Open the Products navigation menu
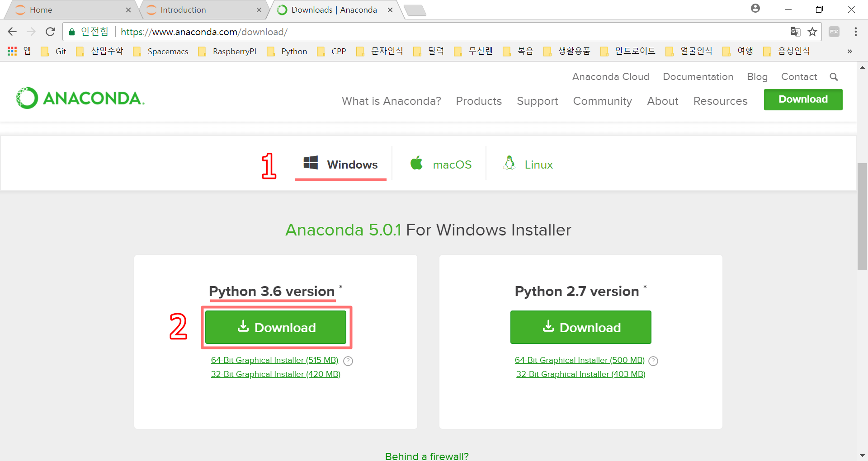The image size is (868, 461). click(479, 101)
